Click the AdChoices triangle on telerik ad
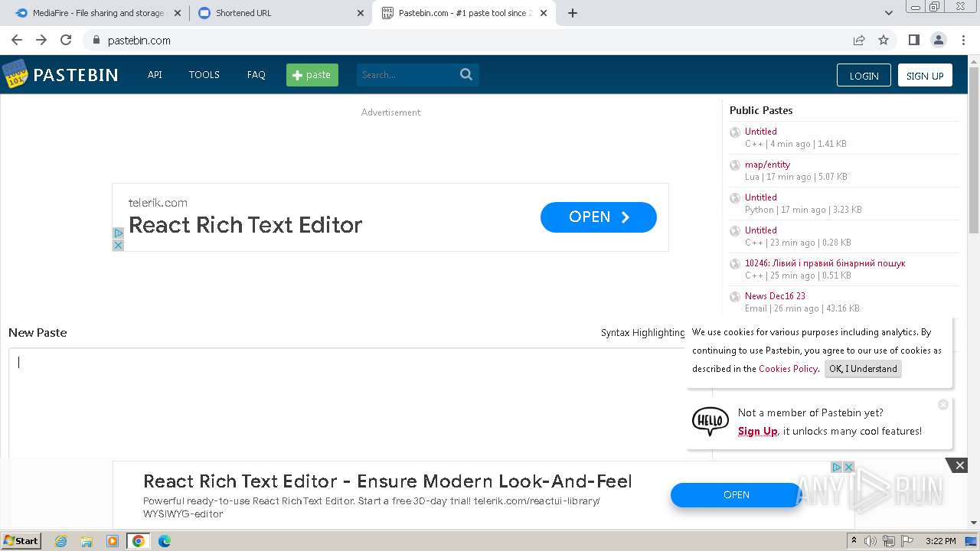This screenshot has height=551, width=980. tap(118, 233)
